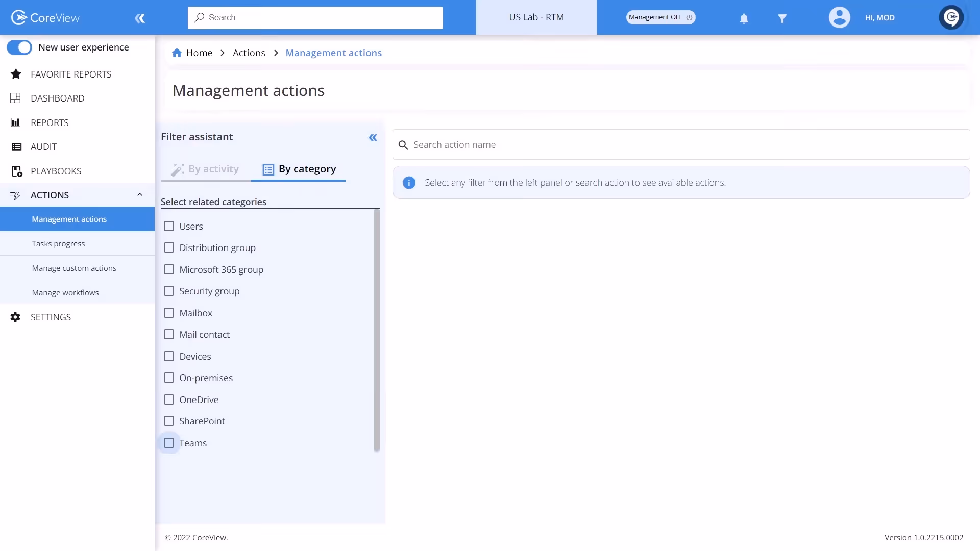Click the Search action name field
Screen dimensions: 980x551
561,144
